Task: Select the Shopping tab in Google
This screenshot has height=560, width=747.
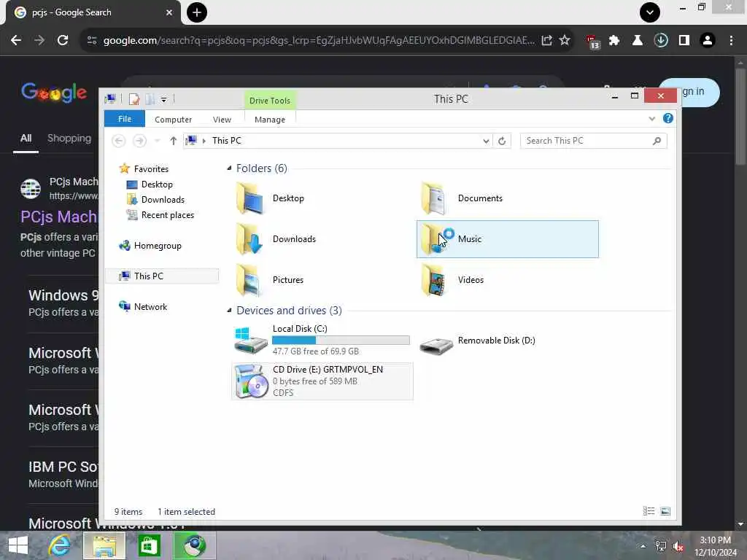Action: (69, 139)
